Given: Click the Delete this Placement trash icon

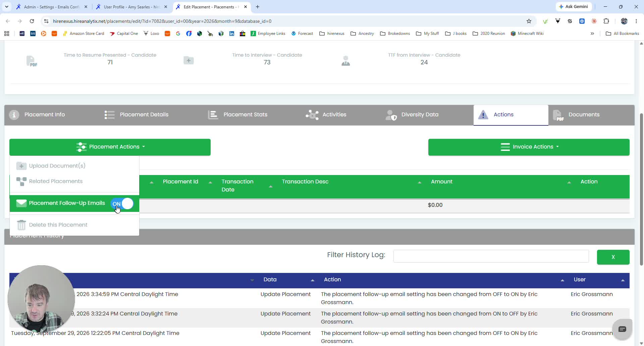Looking at the screenshot, I should [x=21, y=225].
